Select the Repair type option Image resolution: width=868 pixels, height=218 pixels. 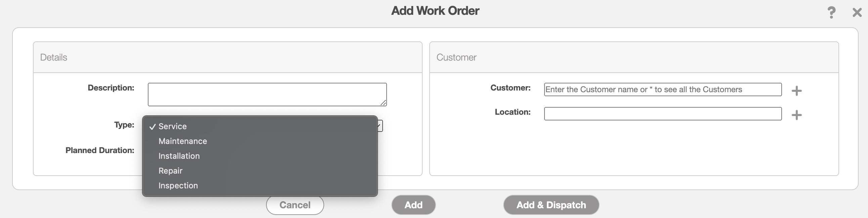[x=171, y=171]
